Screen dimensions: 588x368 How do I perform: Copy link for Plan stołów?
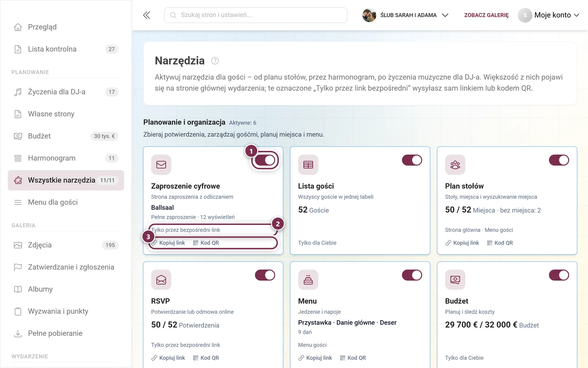click(462, 243)
